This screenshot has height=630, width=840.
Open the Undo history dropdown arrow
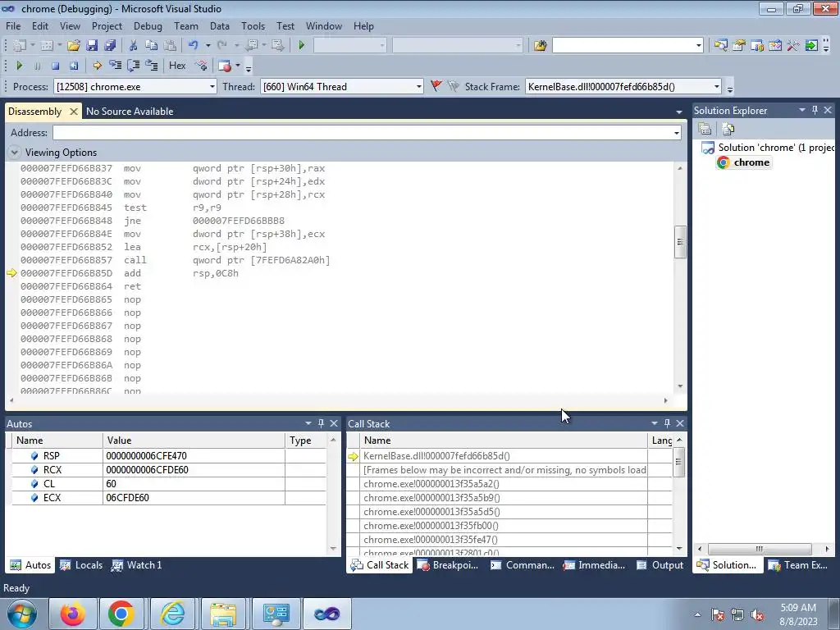(208, 46)
